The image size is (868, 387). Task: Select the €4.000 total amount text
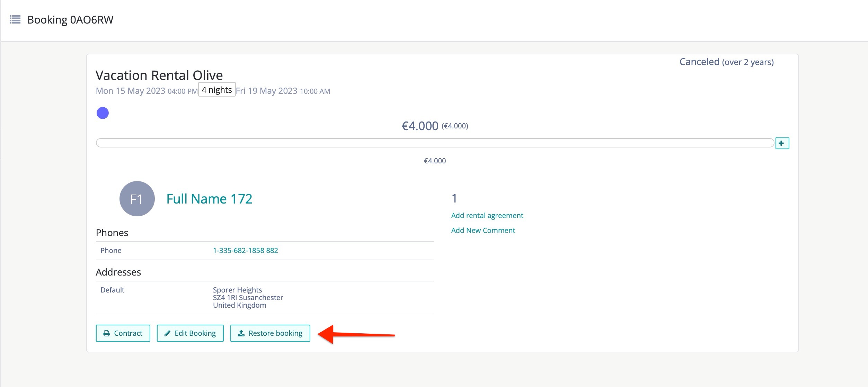click(x=420, y=126)
